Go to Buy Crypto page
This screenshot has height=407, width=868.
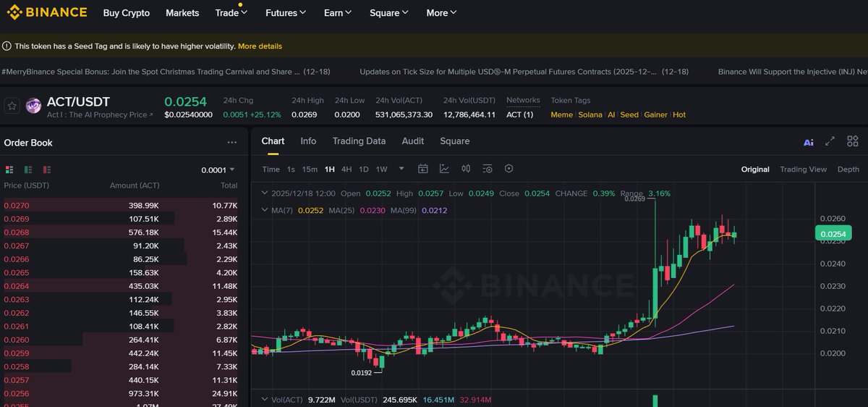[x=127, y=13]
